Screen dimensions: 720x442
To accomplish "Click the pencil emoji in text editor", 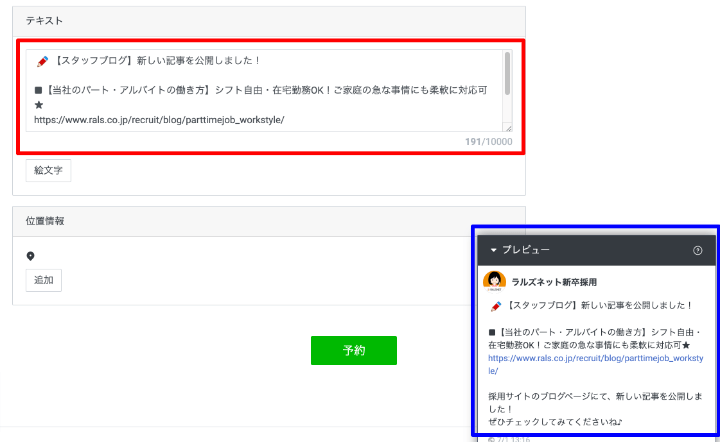I will point(42,60).
